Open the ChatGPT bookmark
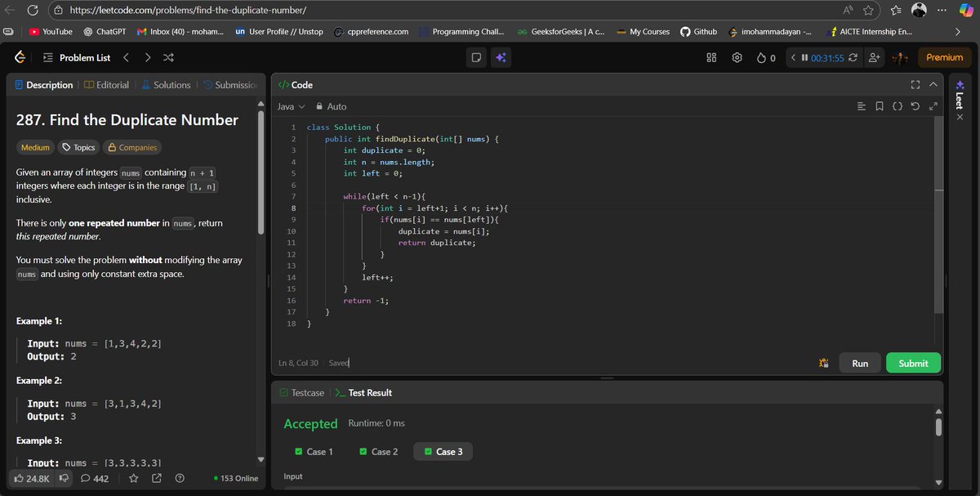The height and width of the screenshot is (496, 980). click(105, 32)
